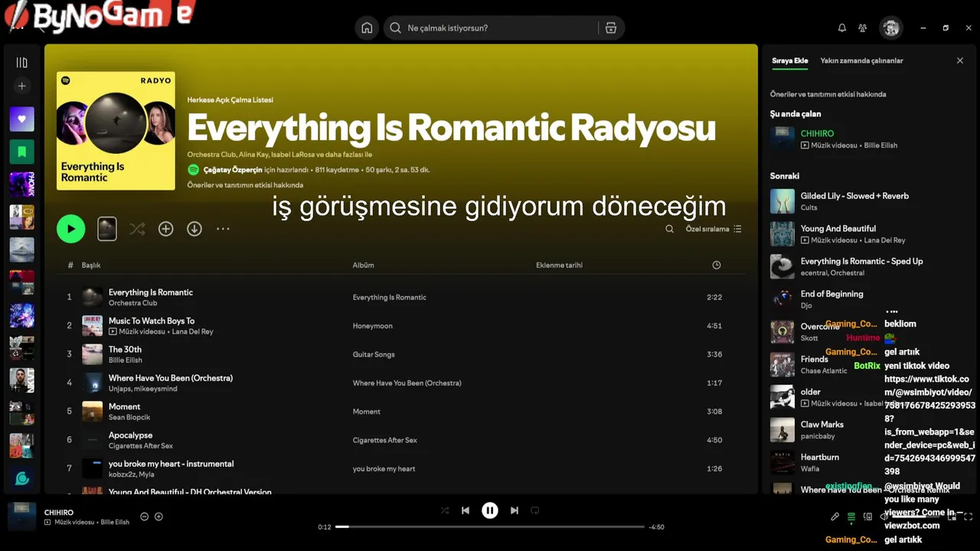Open Guitar Songs album link
Screen dimensions: 980x551
click(374, 354)
